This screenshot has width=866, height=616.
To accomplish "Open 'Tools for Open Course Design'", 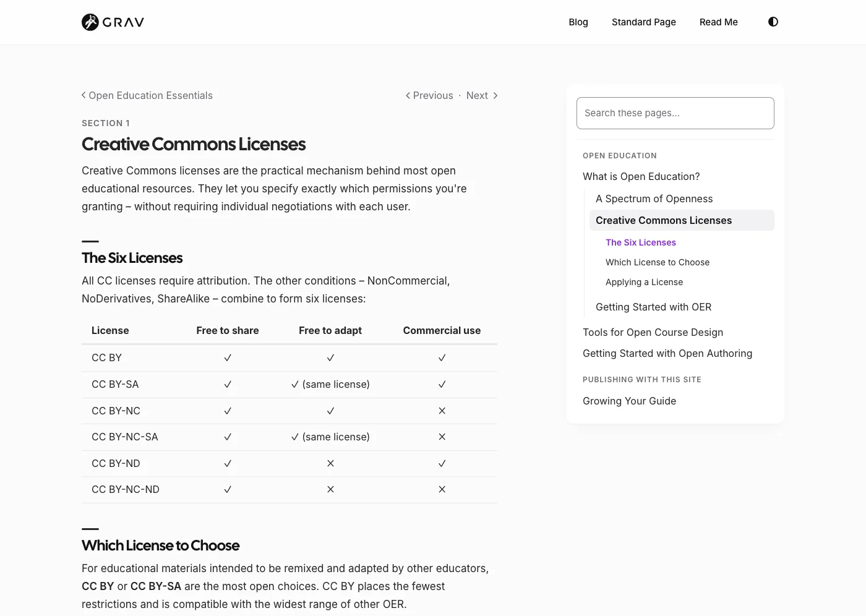I will [653, 332].
